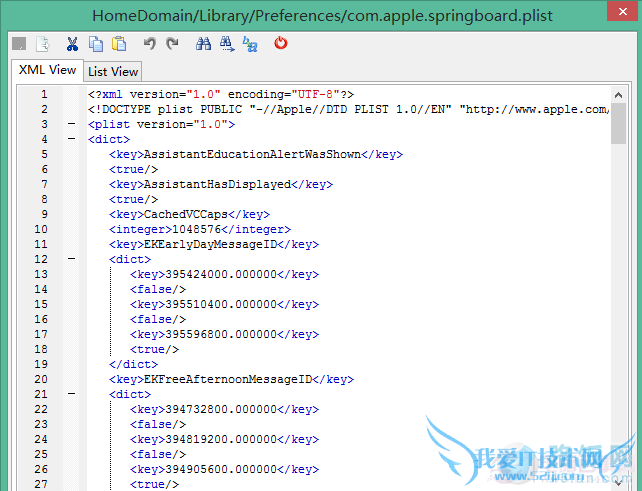Viewport: 642px width, 491px height.
Task: Click the closing dict tag on line 19
Action: tap(133, 364)
